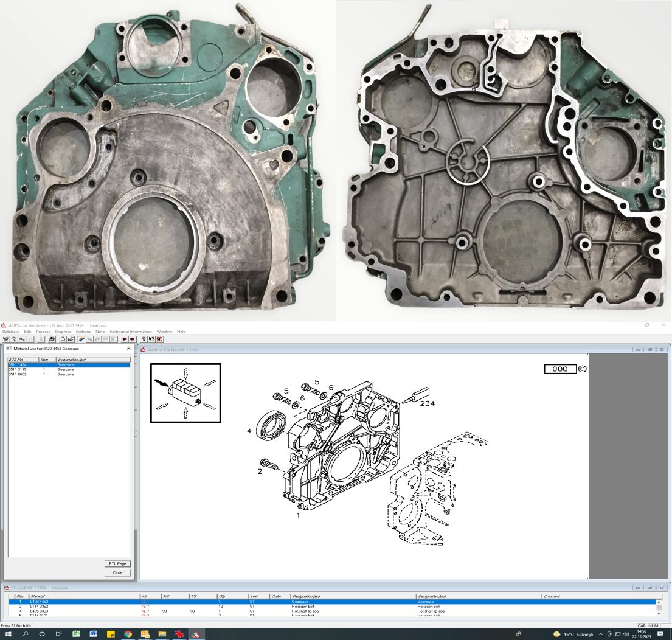Viewport: 672px width, 640px height.
Task: Minimize the Graphic ETL No. window
Action: (x=638, y=350)
